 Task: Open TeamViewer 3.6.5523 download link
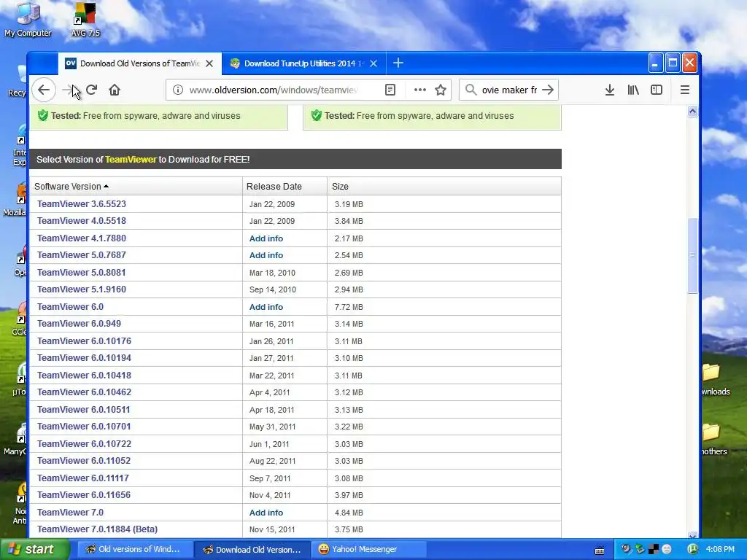click(x=82, y=204)
